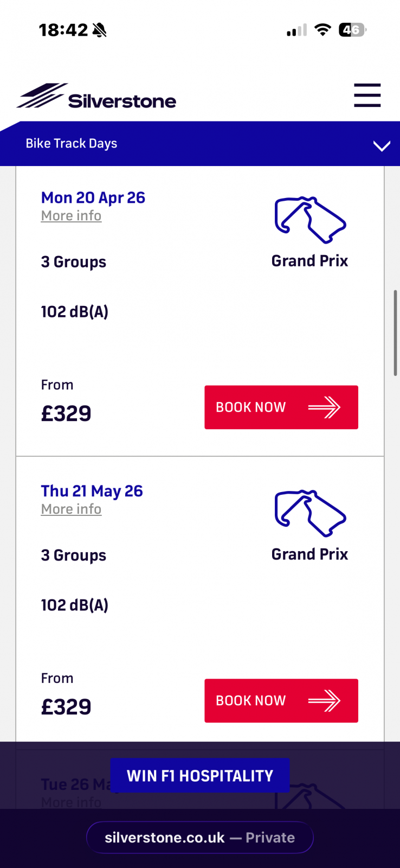
Task: Tap the silent mode bell icon
Action: (x=99, y=30)
